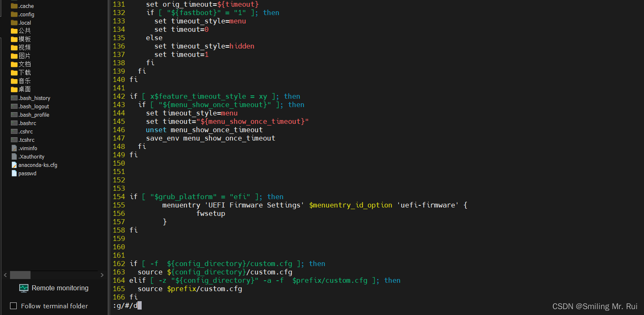This screenshot has width=644, height=315.
Task: Click the file panel right scroll arrow
Action: pyautogui.click(x=102, y=275)
